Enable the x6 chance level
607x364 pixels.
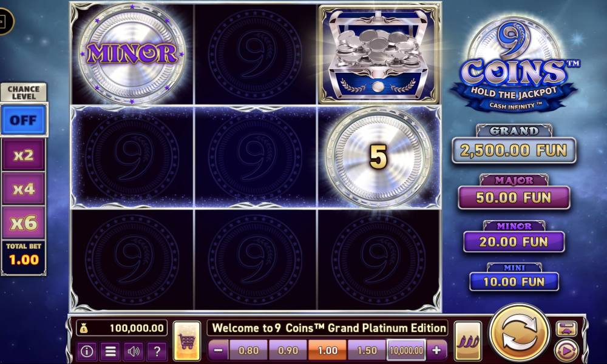[23, 223]
